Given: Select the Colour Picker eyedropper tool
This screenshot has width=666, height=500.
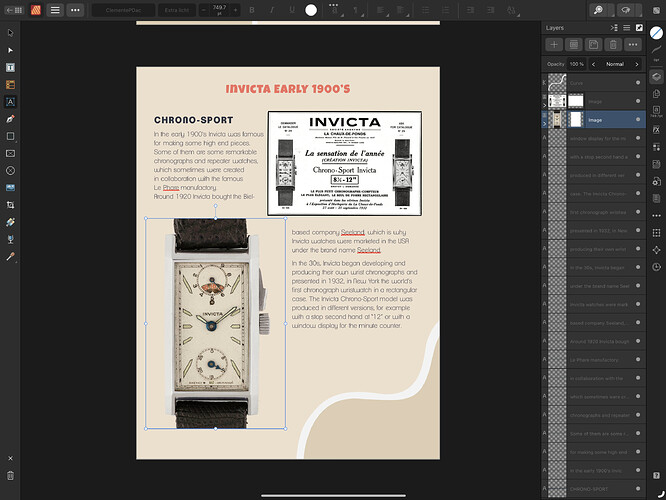Looking at the screenshot, I should 11,256.
